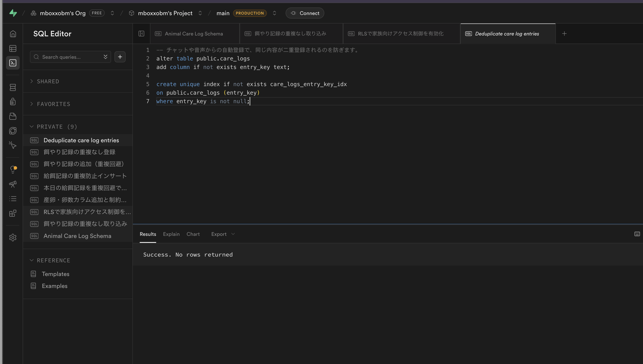
Task: Select the SQL Editor sidebar icon
Action: 13,63
